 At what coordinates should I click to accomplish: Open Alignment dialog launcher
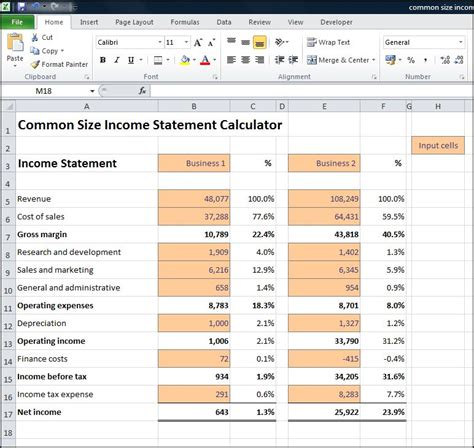(x=374, y=77)
